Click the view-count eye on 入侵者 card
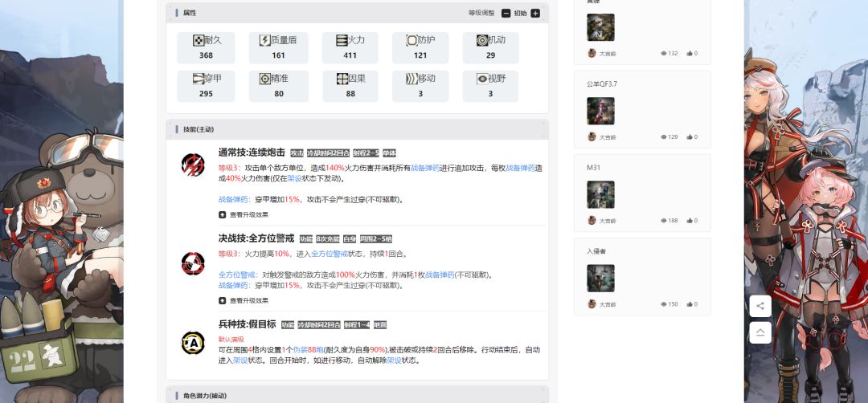This screenshot has height=403, width=868. click(664, 304)
